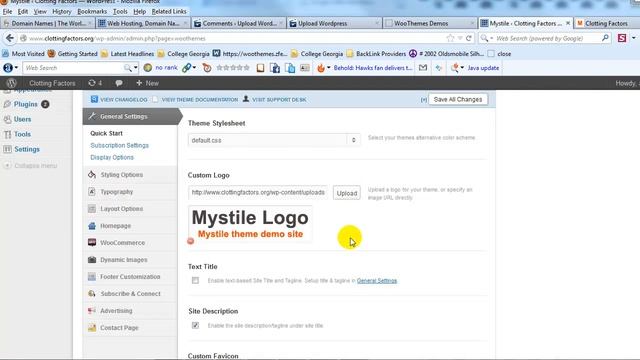Click the Styling Options paint icon
The height and width of the screenshot is (360, 640).
click(x=92, y=175)
